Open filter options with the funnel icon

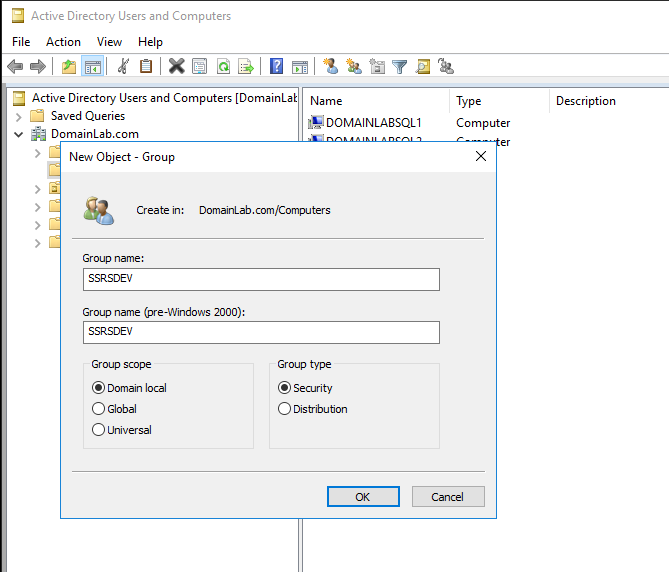pos(400,67)
